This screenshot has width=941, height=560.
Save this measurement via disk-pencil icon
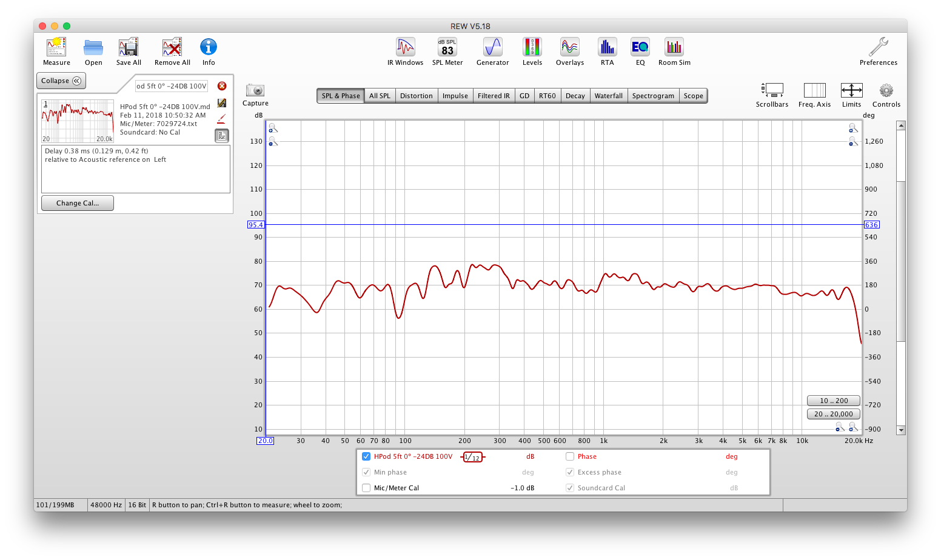click(x=222, y=103)
